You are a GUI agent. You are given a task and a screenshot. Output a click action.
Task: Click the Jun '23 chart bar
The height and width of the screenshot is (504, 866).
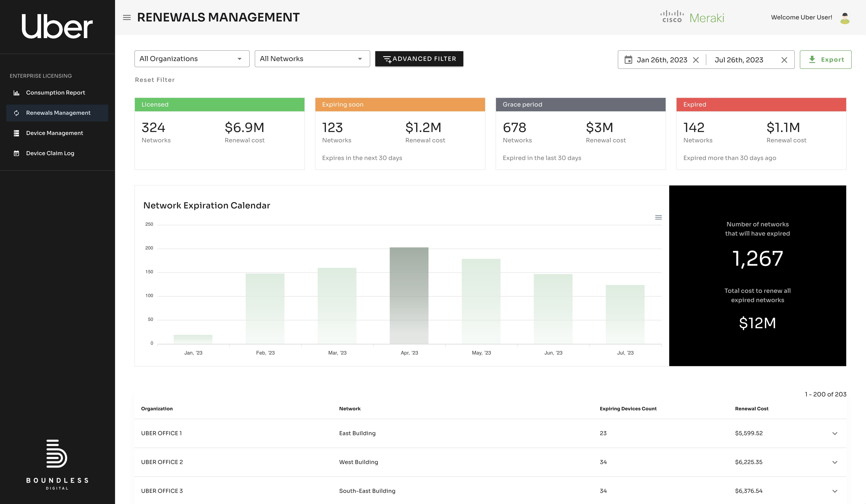(553, 309)
